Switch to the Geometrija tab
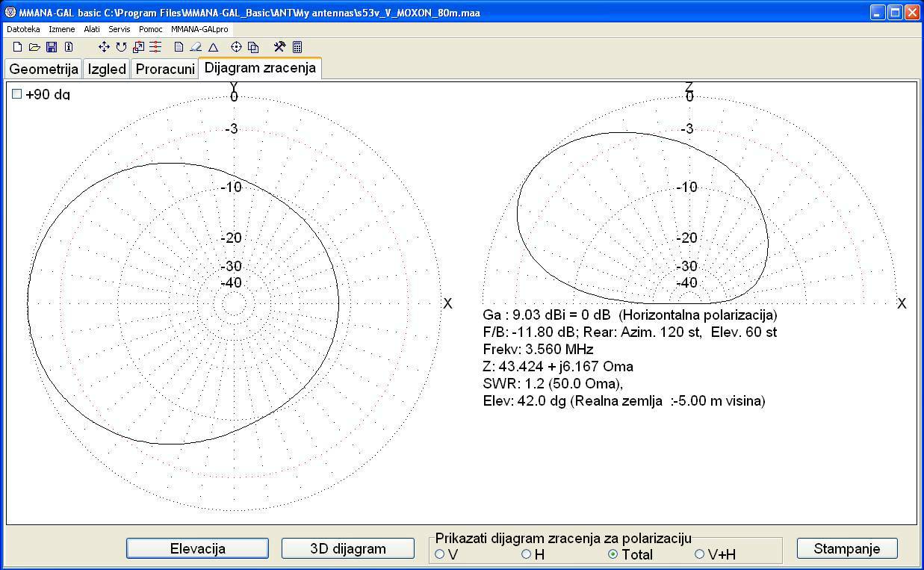 coord(43,69)
